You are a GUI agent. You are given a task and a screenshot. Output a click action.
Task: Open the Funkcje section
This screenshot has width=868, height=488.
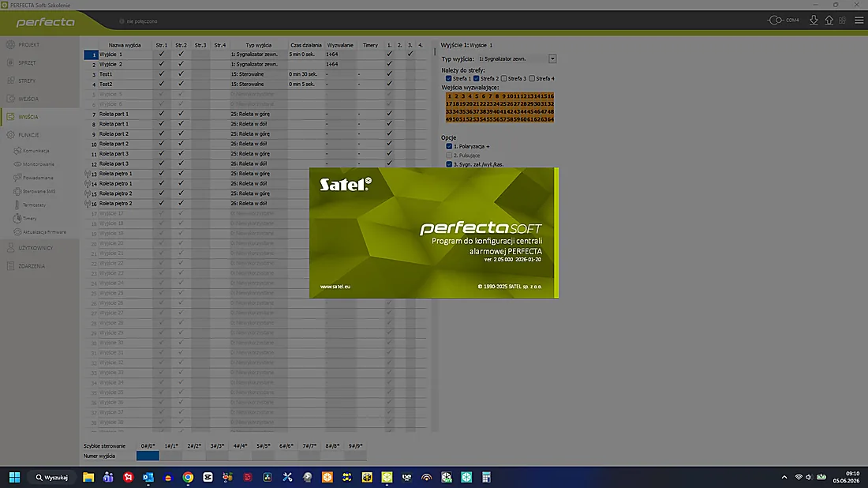tap(28, 135)
